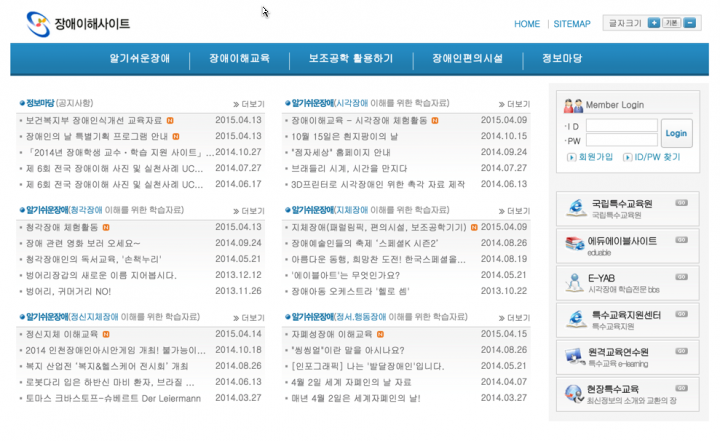
Task: Open the 알기쉬운장애 menu
Action: [140, 59]
